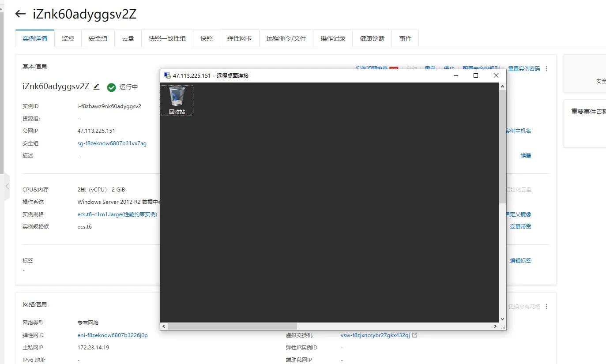Click the ecs.t6 instance family value

pos(85,227)
